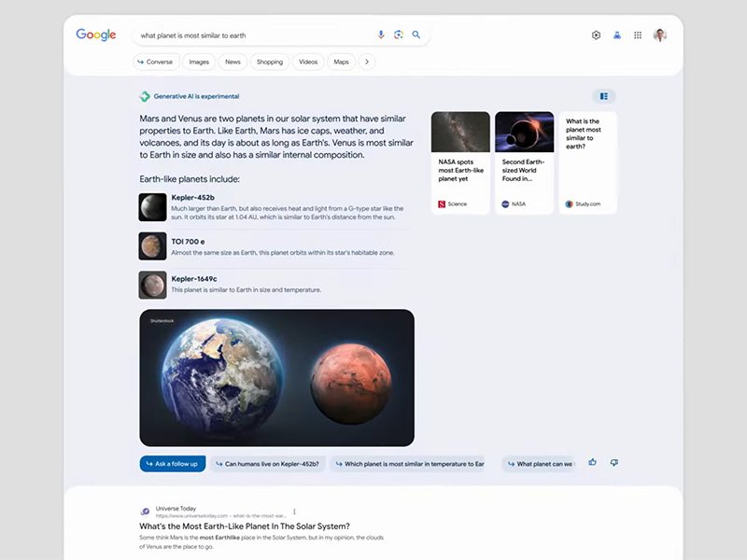Click the Study.com source icon

(569, 203)
